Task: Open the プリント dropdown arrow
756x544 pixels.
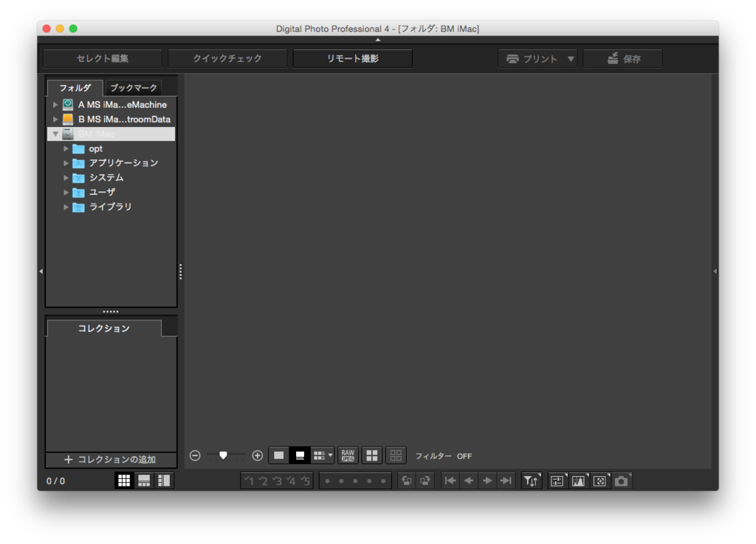Action: click(571, 59)
